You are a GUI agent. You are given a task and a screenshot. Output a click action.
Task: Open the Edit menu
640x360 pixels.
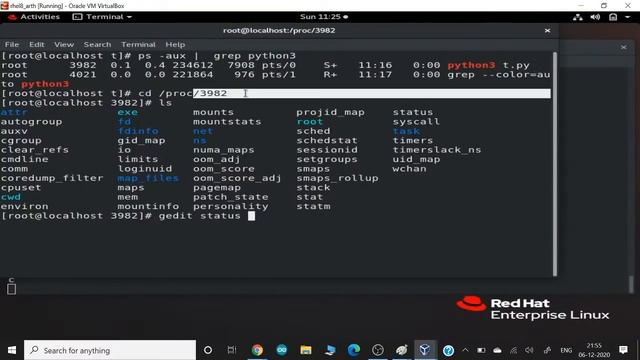point(36,44)
